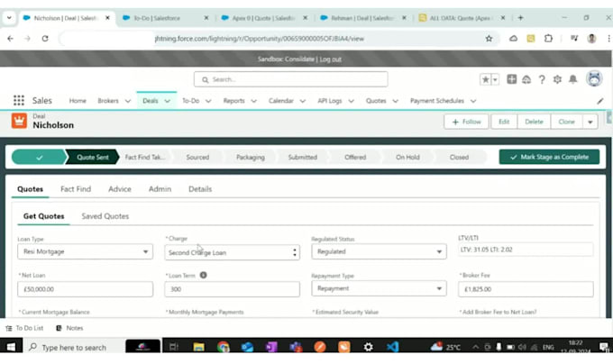The image size is (613, 364).
Task: Click the Clone button
Action: (x=566, y=122)
